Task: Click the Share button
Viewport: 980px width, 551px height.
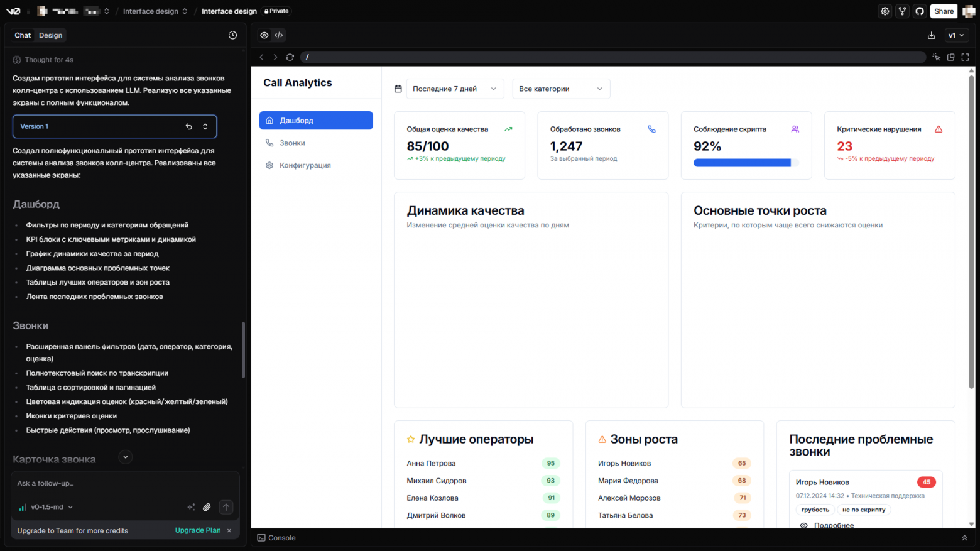Action: [x=944, y=11]
